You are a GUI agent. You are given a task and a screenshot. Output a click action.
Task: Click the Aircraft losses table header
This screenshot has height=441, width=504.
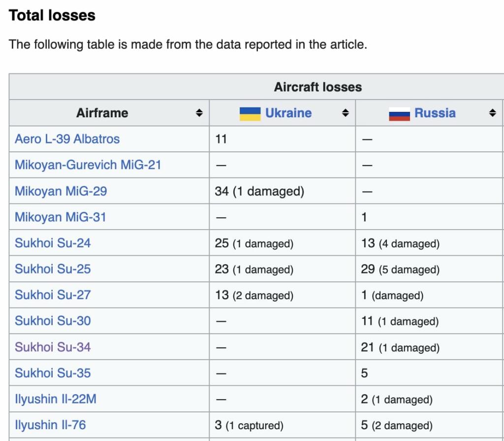click(x=317, y=87)
